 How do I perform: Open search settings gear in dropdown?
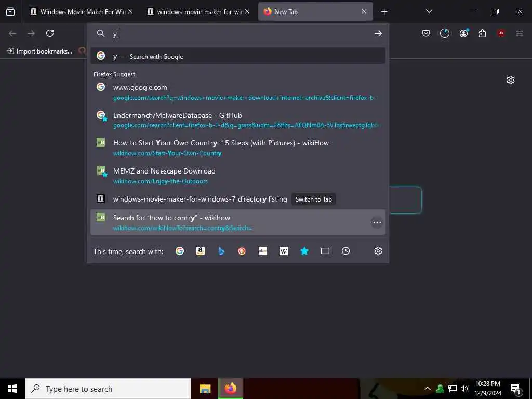tap(378, 251)
